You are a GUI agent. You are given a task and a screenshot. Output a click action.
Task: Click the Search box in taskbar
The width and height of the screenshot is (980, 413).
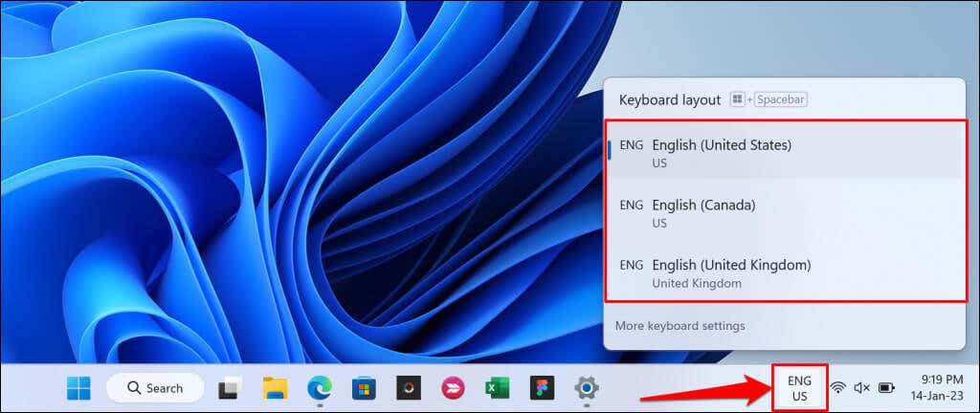156,388
